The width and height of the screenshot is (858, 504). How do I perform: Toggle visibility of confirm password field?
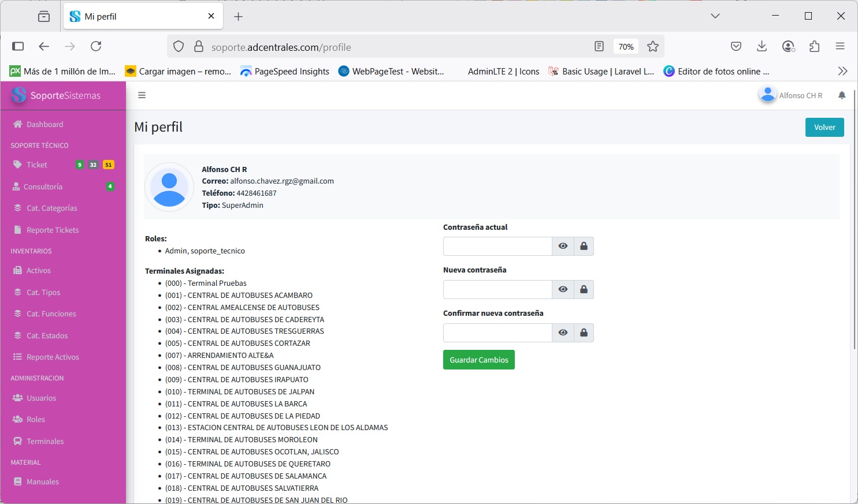click(x=563, y=333)
